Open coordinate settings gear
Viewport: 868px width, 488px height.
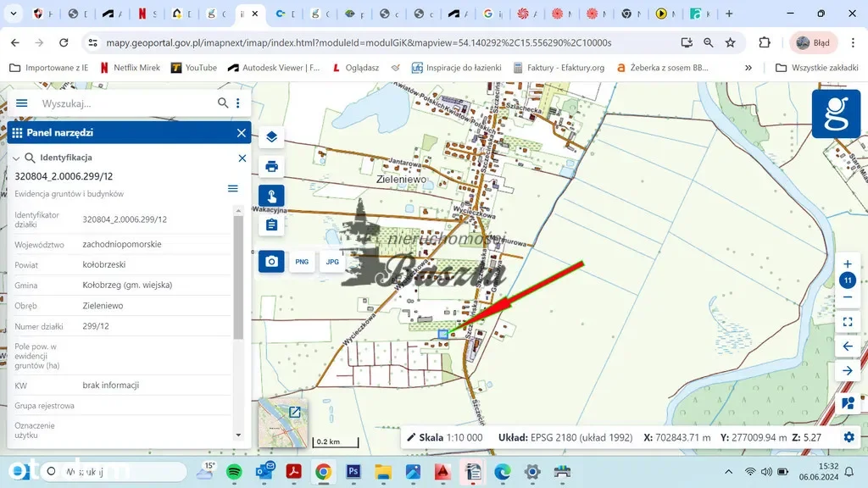click(849, 437)
